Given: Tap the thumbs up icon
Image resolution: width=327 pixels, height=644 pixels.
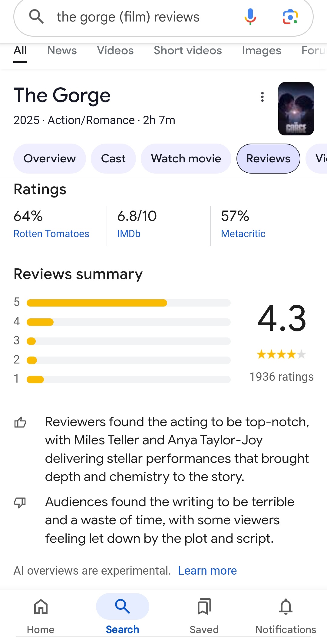Looking at the screenshot, I should click(x=20, y=422).
